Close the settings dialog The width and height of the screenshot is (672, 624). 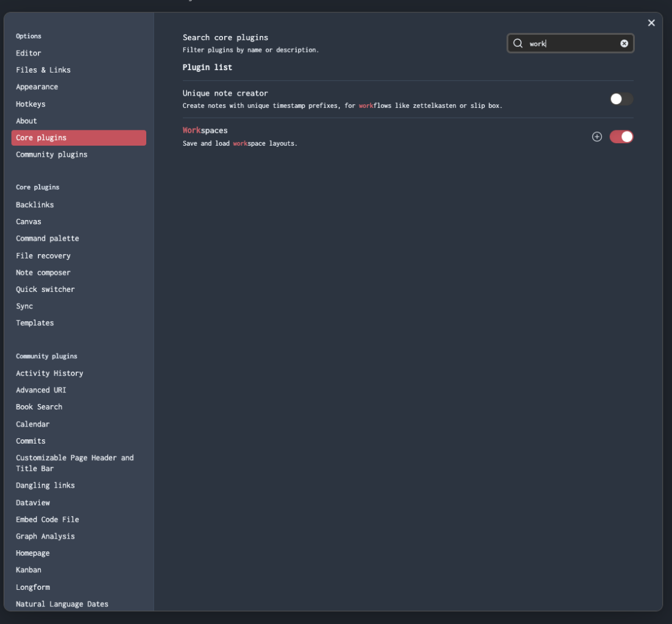tap(651, 23)
